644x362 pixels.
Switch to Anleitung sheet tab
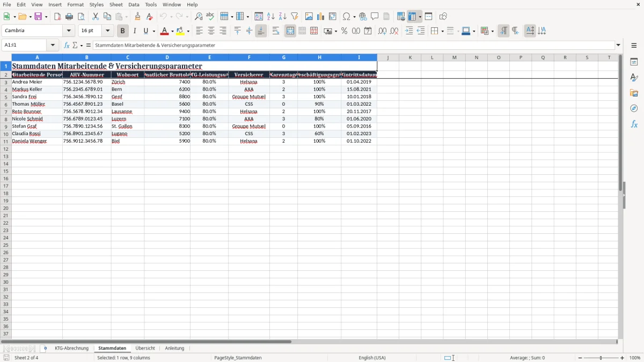point(174,348)
